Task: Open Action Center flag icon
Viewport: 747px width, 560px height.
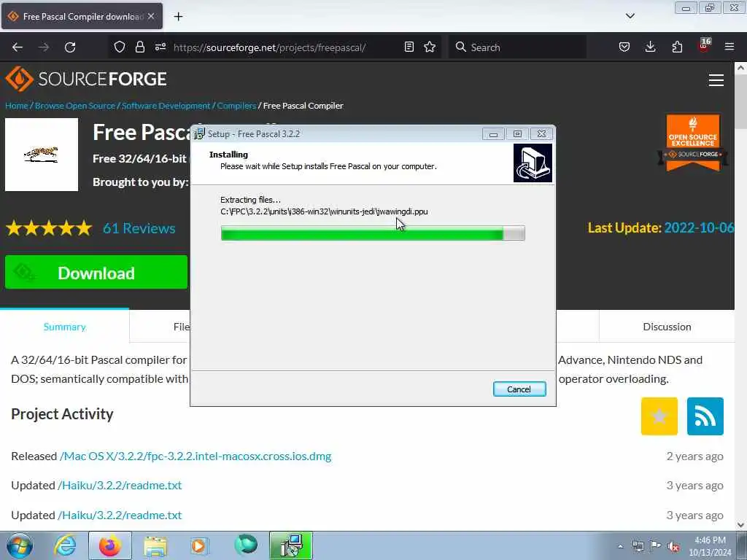Action: [656, 546]
